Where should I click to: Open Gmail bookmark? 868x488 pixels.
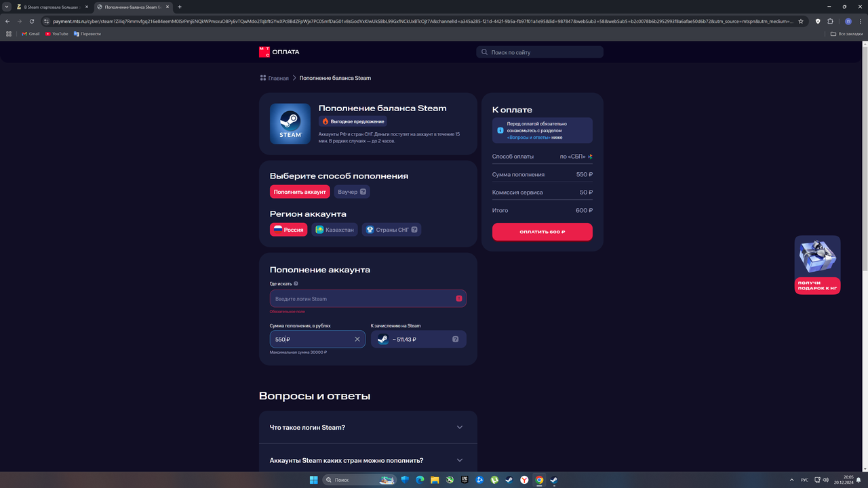click(31, 33)
